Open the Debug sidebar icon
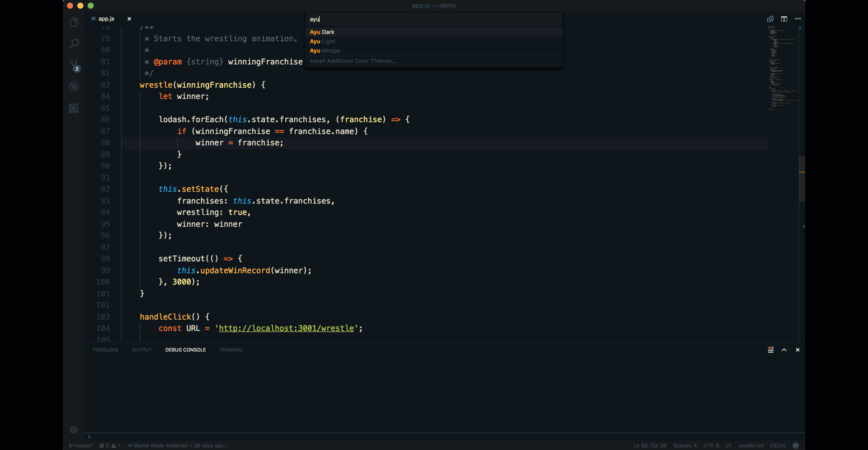Screen dimensions: 868x450 (x=74, y=87)
